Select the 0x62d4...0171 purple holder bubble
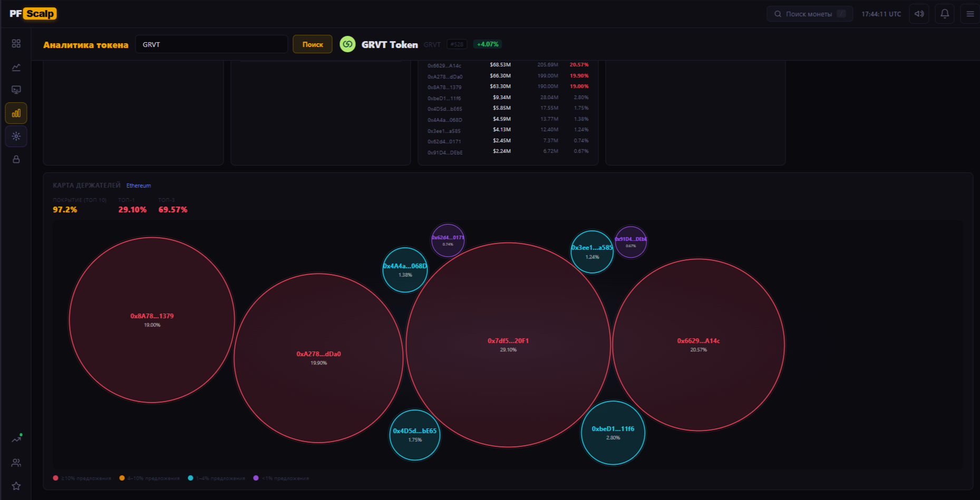Screen dimensions: 980x500 click(x=448, y=240)
